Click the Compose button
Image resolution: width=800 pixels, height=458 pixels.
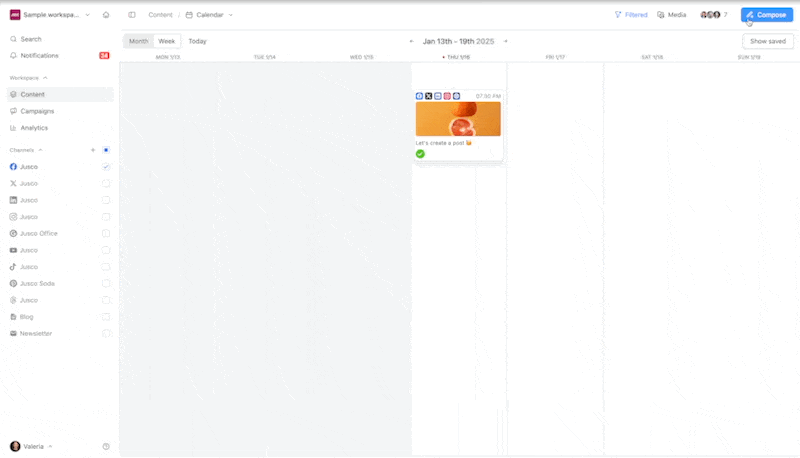pyautogui.click(x=766, y=15)
